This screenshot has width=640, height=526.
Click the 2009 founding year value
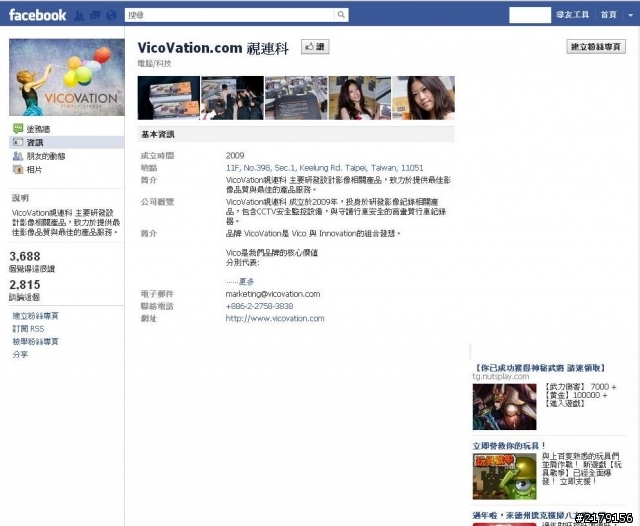[235, 155]
